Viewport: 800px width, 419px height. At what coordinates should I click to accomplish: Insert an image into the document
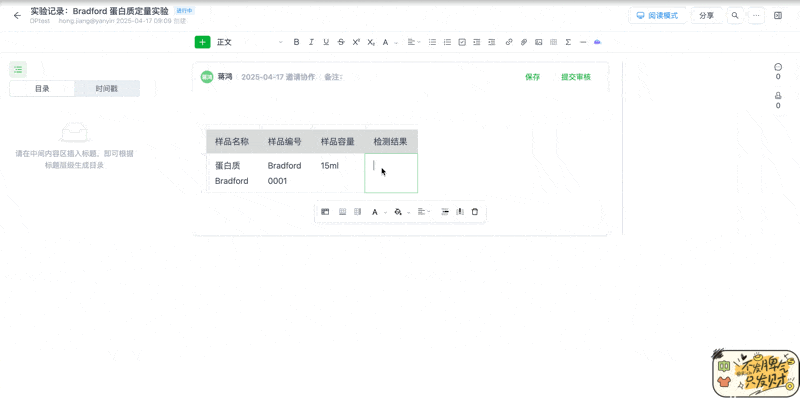[x=539, y=42]
